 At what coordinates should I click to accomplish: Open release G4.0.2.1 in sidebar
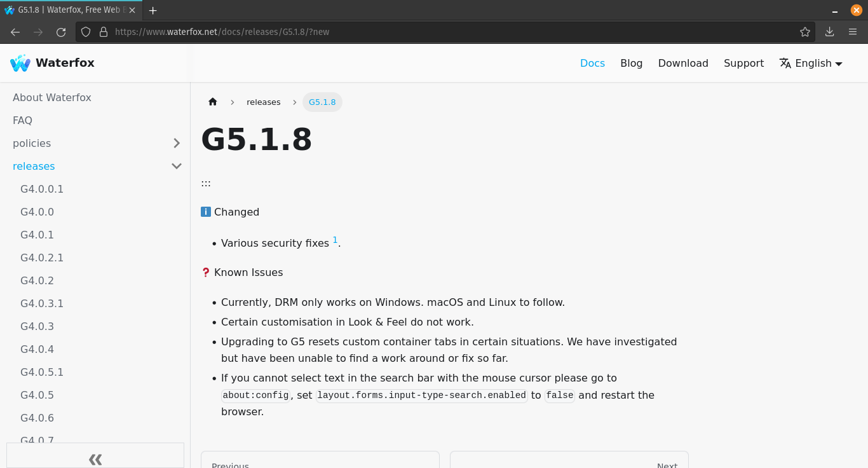[x=42, y=258]
